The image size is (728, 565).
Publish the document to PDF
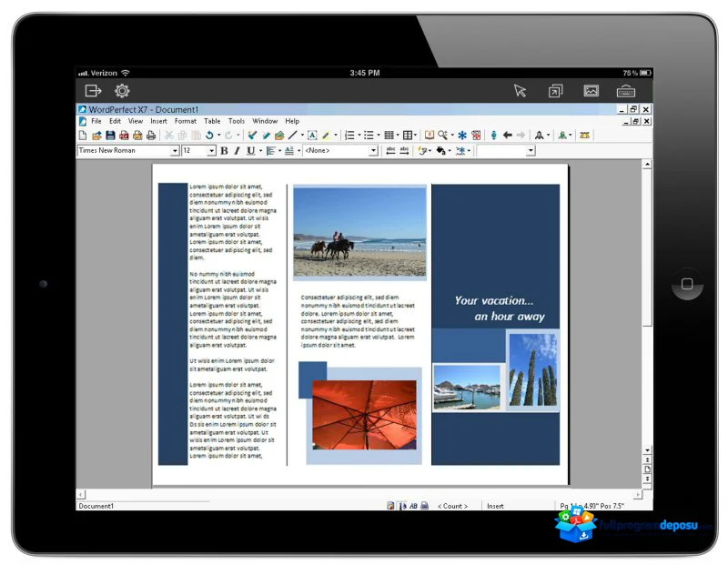[124, 135]
